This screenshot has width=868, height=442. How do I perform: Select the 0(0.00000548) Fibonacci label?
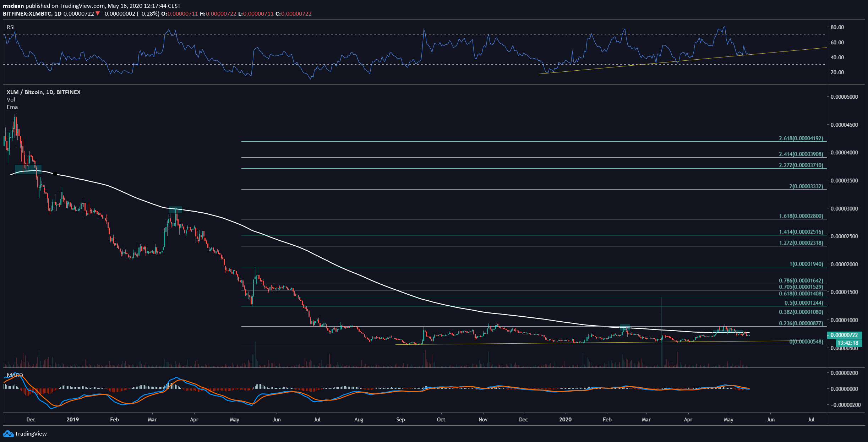click(806, 342)
